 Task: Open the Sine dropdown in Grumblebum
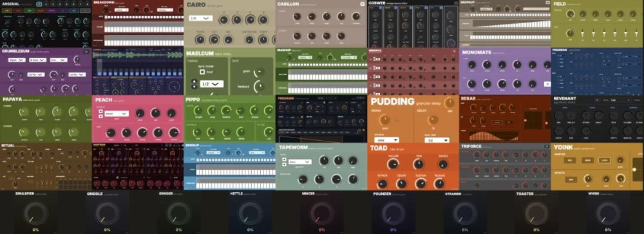[x=59, y=60]
